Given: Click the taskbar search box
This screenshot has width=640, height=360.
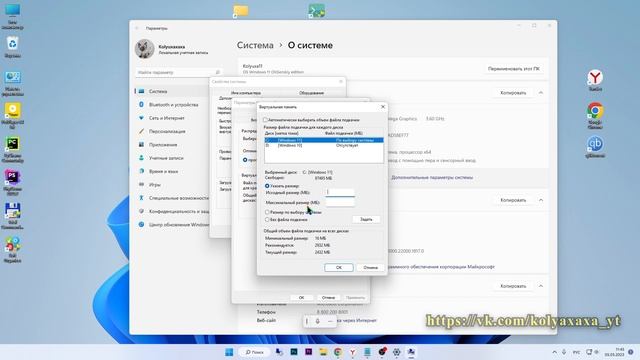Looking at the screenshot, I should 254,352.
